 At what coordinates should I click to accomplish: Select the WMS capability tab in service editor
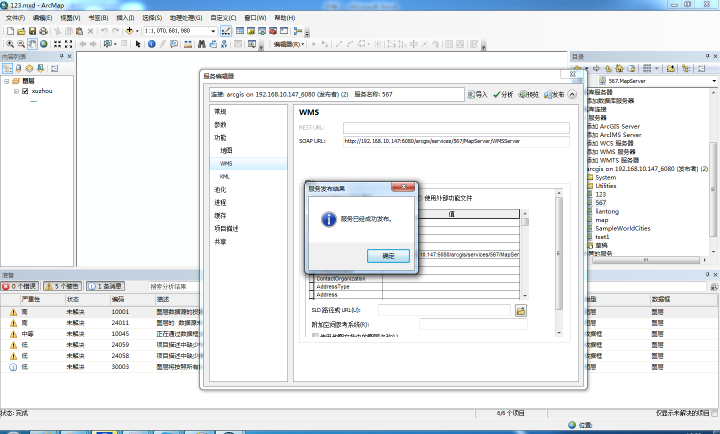tap(248, 163)
